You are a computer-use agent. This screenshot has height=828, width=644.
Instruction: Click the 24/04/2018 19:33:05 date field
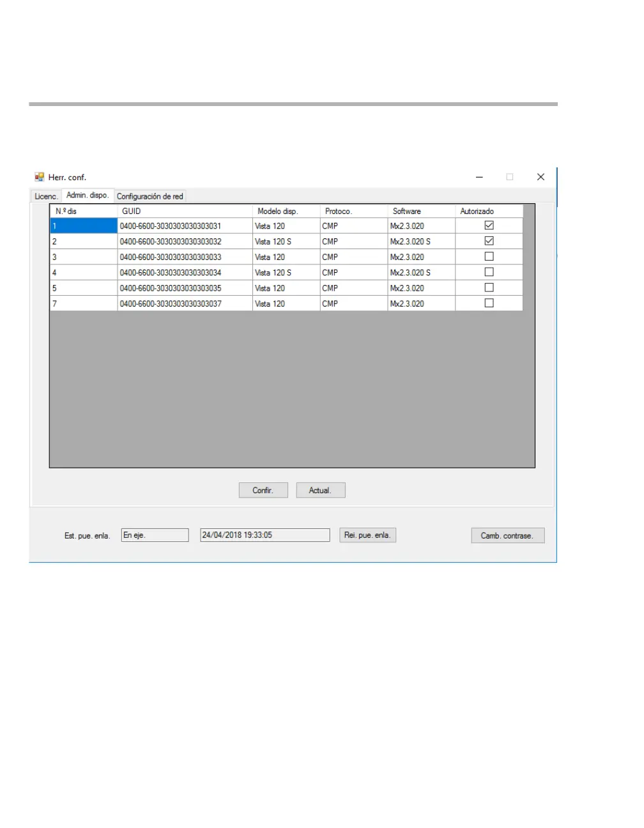click(x=265, y=535)
